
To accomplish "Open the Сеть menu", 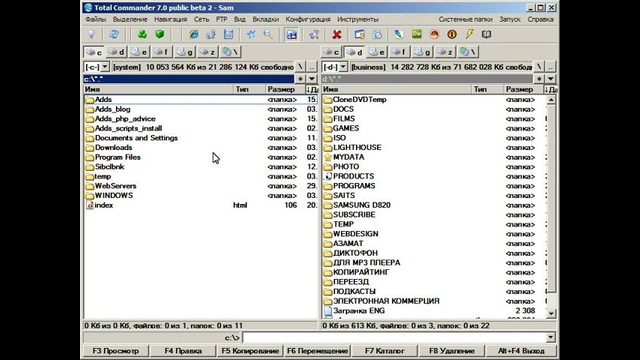I will pyautogui.click(x=201, y=19).
